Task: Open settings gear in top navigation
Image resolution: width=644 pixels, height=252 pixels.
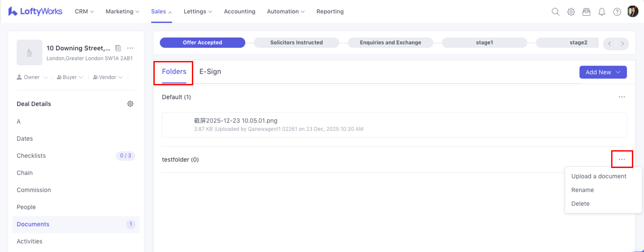Action: click(571, 12)
